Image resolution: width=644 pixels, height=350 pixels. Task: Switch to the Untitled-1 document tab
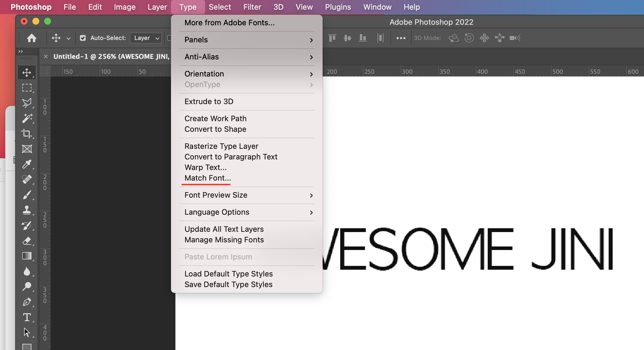111,56
